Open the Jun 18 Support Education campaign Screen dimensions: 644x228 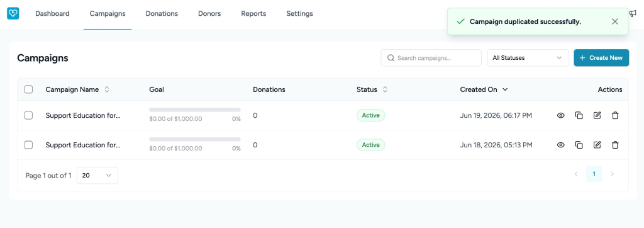tap(83, 145)
